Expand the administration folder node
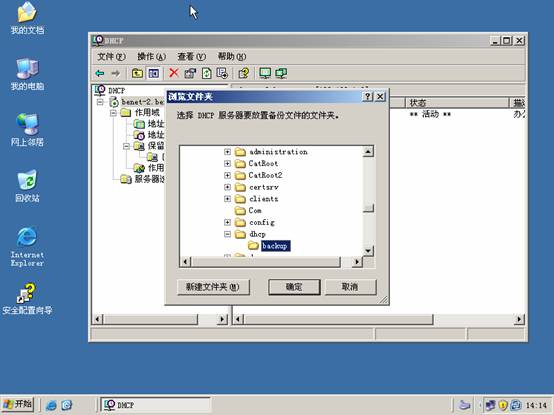Screen dimensions: 554x415 [x=228, y=152]
